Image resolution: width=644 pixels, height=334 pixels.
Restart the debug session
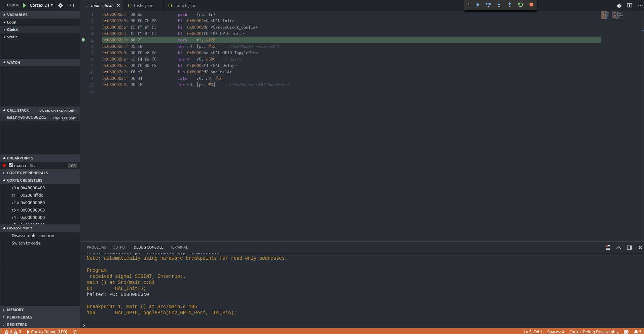coord(520,5)
